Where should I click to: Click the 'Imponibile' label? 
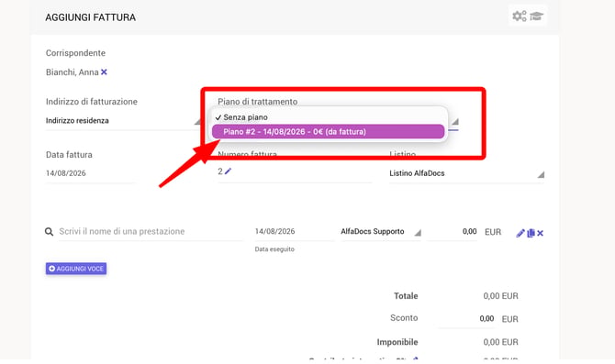click(397, 342)
